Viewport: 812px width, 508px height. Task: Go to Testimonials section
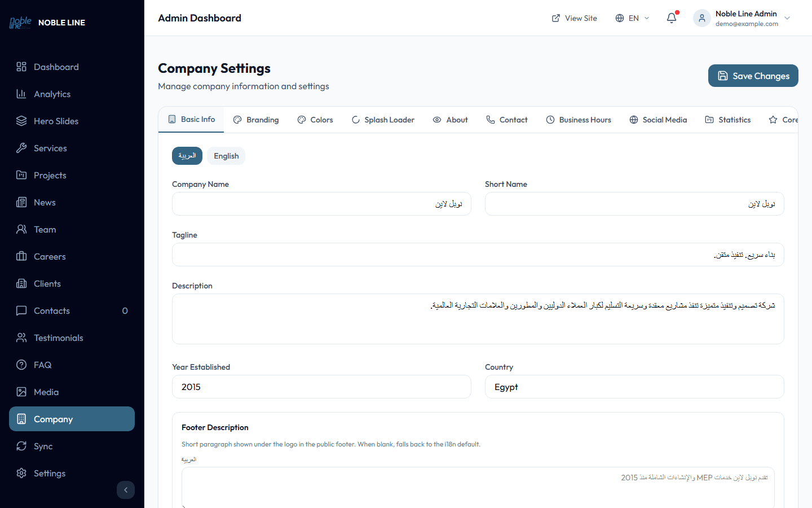72,338
